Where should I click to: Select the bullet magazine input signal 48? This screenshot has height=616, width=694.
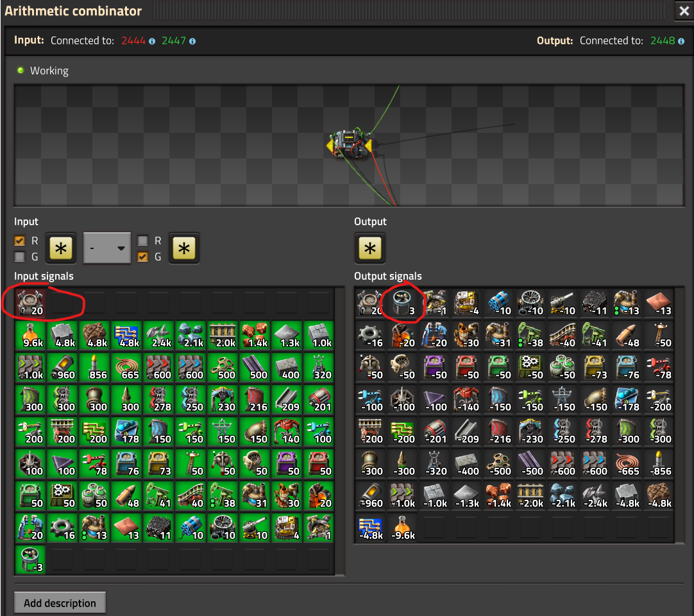(x=126, y=495)
